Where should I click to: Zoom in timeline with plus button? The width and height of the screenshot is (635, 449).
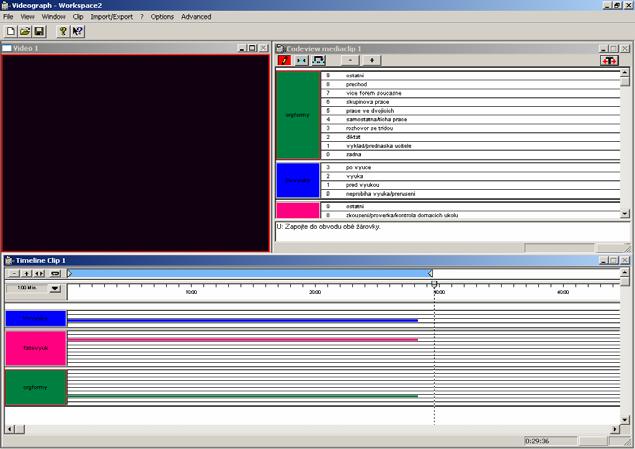(26, 274)
